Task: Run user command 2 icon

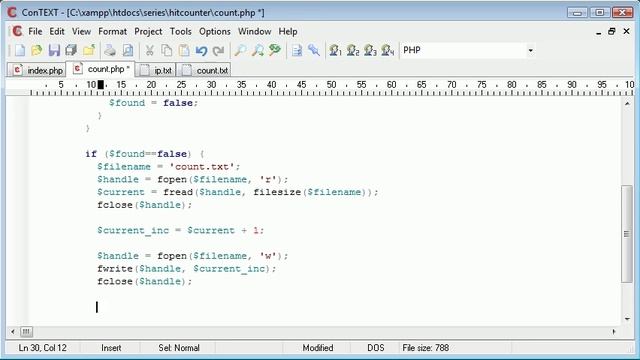Action: (353, 50)
